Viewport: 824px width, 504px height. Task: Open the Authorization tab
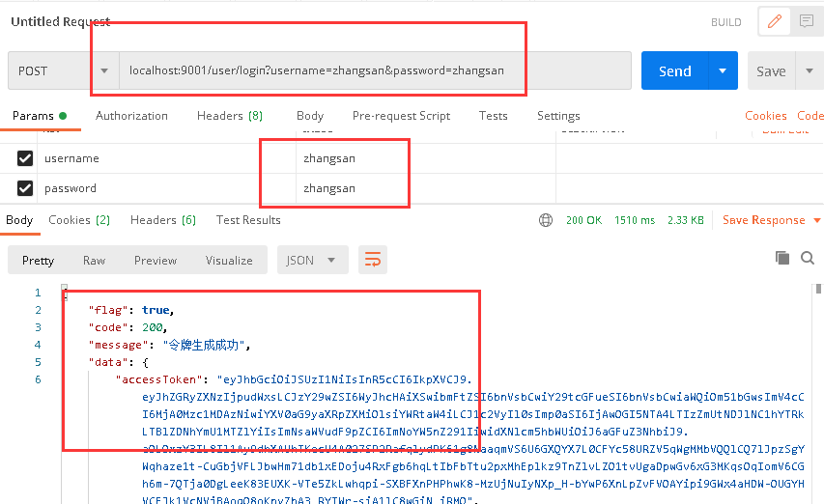[x=131, y=116]
